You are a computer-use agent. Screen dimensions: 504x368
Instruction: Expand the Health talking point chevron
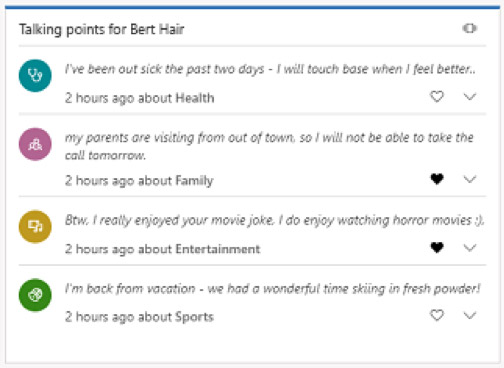470,97
